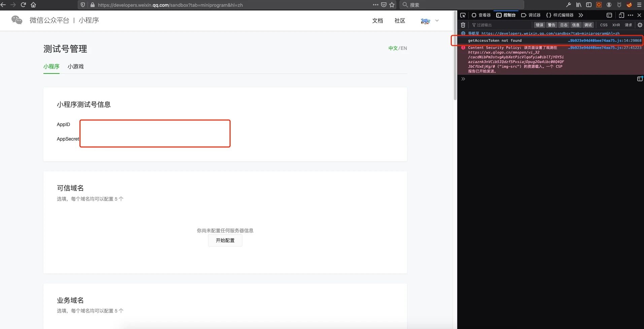Screen dimensions: 644x329
Task: Toggle the 日志 console filter
Action: coord(564,25)
